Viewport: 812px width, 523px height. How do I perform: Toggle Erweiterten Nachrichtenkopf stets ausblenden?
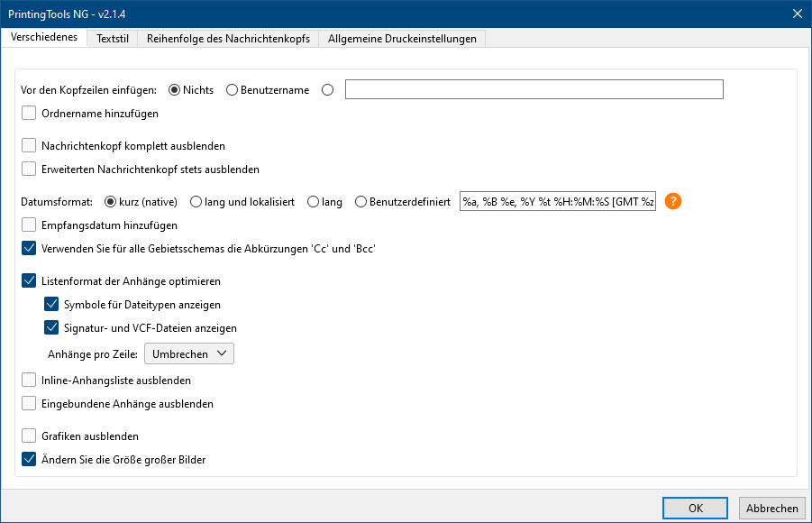point(29,169)
